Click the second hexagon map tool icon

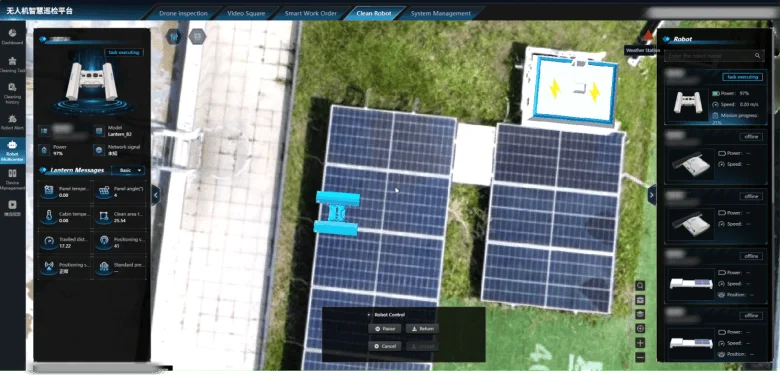tap(197, 36)
